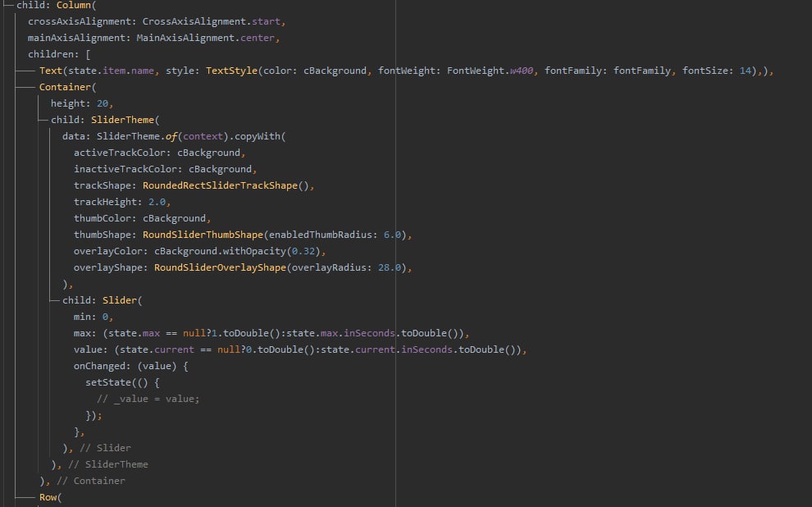This screenshot has width=812, height=507.
Task: Click the '// SliderTheme' closing comment
Action: click(108, 464)
